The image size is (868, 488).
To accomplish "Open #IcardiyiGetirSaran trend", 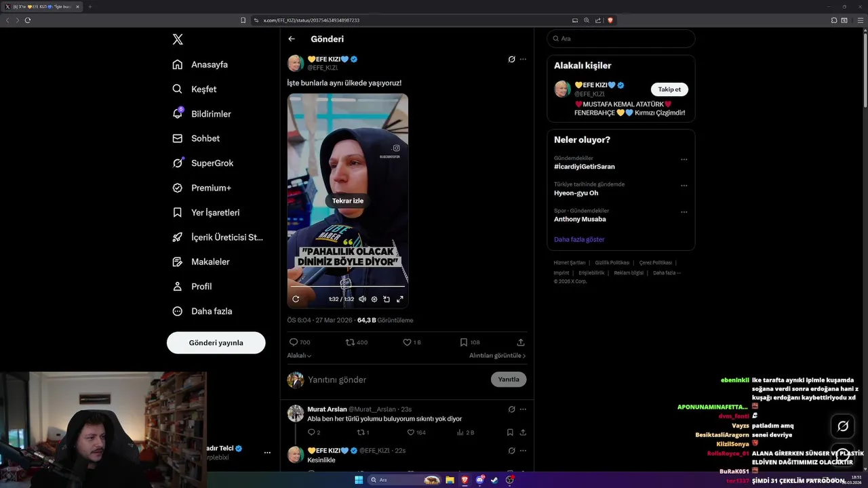I will pyautogui.click(x=585, y=167).
